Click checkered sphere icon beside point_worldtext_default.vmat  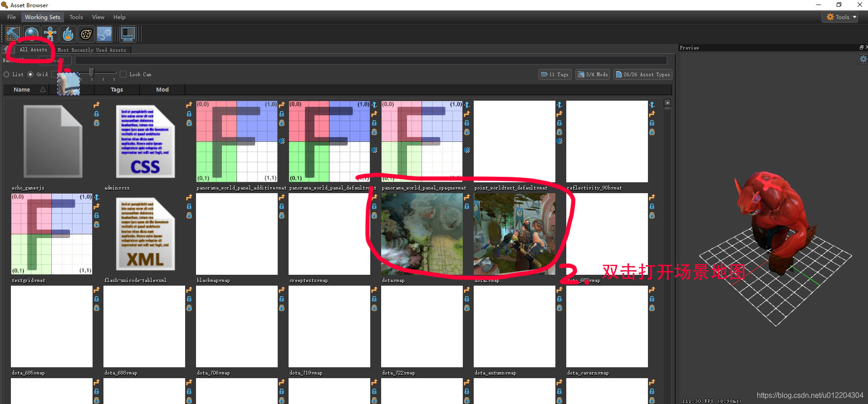click(x=559, y=141)
